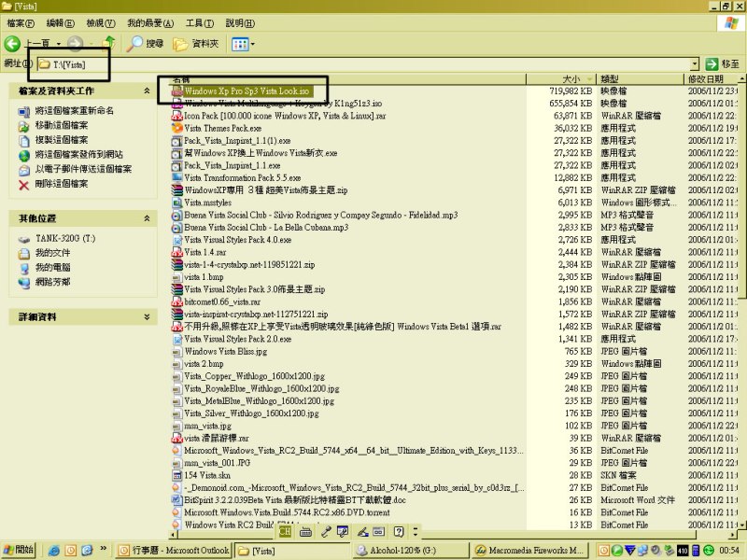This screenshot has width=747, height=560.
Task: Select Vista Themes Pack.exe file icon
Action: 177,128
